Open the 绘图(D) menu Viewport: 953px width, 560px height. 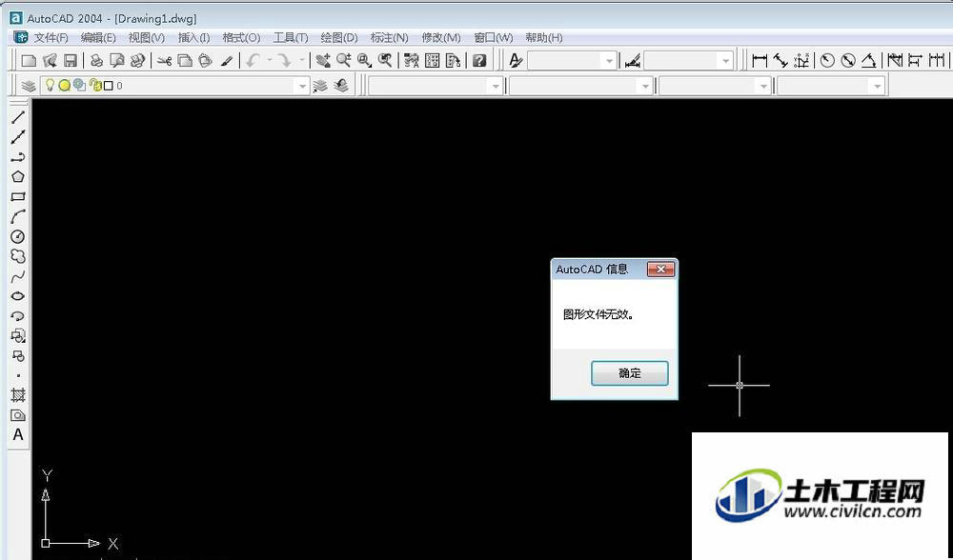click(339, 38)
